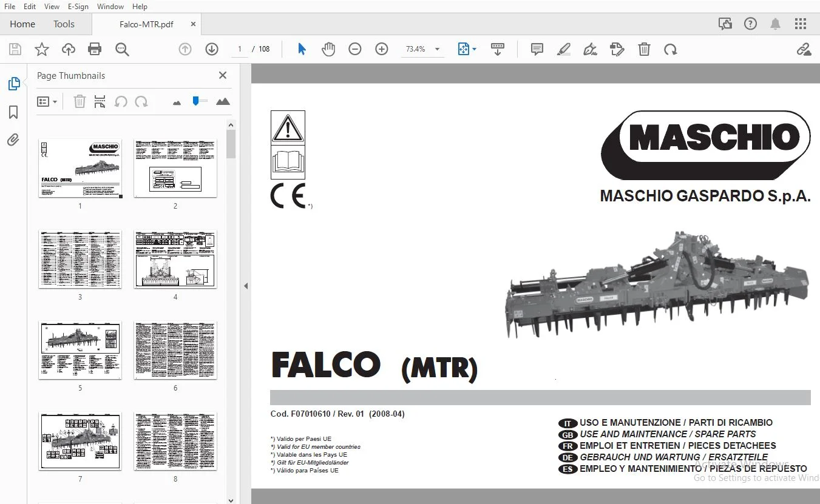820x504 pixels.
Task: Rotate thumbnail pages clockwise
Action: (x=141, y=101)
